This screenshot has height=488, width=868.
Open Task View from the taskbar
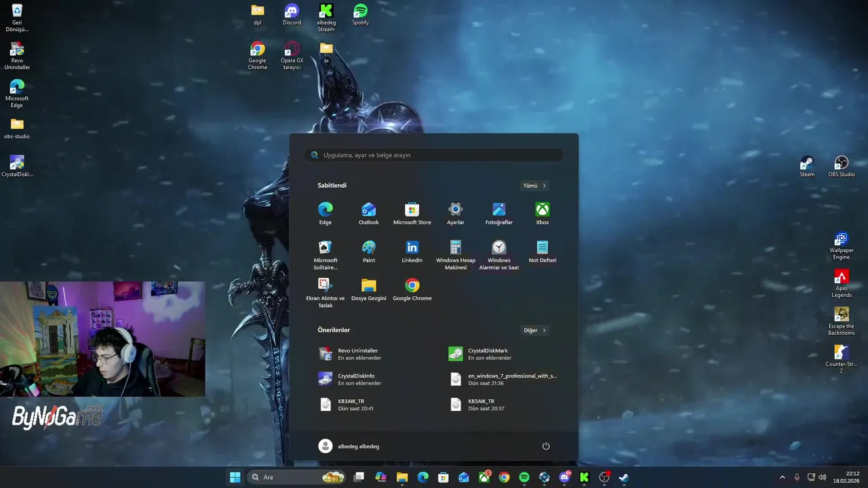[x=359, y=477]
